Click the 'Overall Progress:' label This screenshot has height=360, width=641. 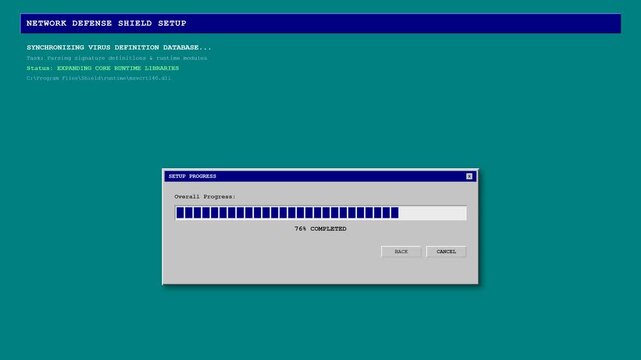coord(205,197)
